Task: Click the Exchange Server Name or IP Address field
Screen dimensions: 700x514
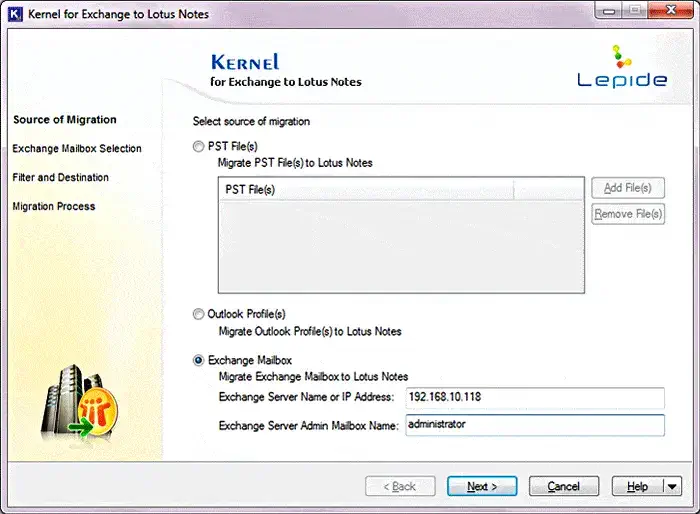Action: pos(535,397)
